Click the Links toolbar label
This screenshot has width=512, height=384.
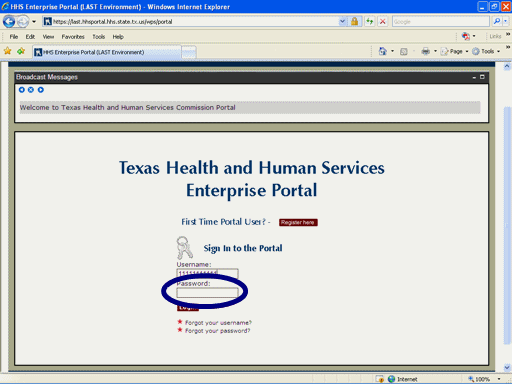495,36
